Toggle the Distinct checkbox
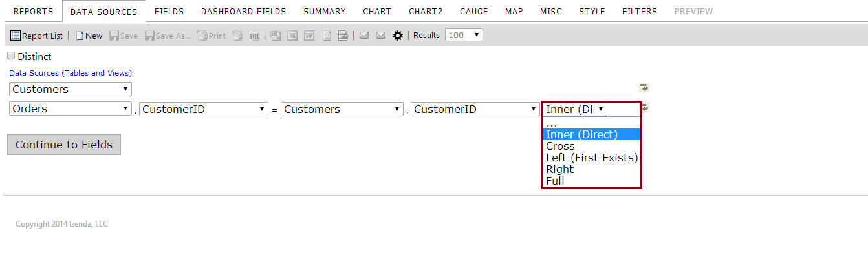Image resolution: width=868 pixels, height=255 pixels. click(10, 56)
